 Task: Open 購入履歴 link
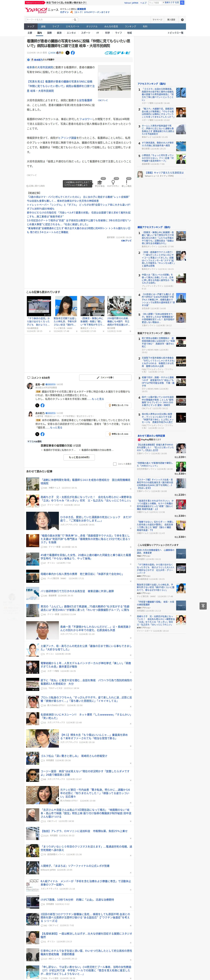(171, 20)
